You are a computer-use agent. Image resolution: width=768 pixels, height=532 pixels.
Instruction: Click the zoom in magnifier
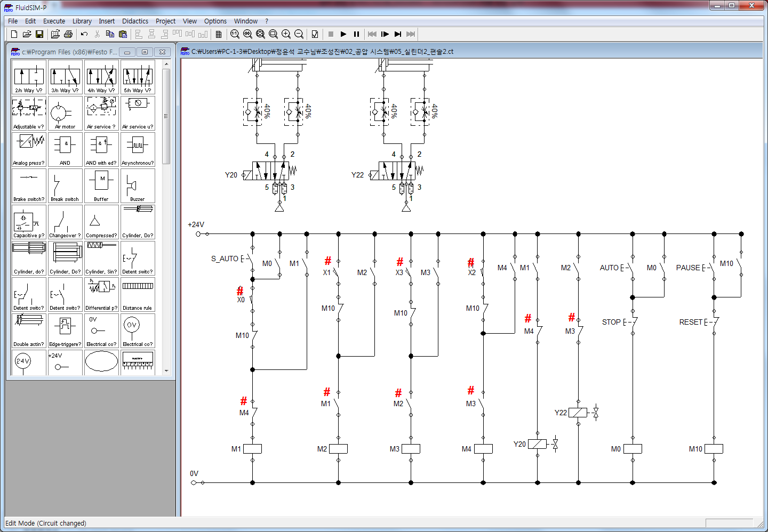click(286, 34)
